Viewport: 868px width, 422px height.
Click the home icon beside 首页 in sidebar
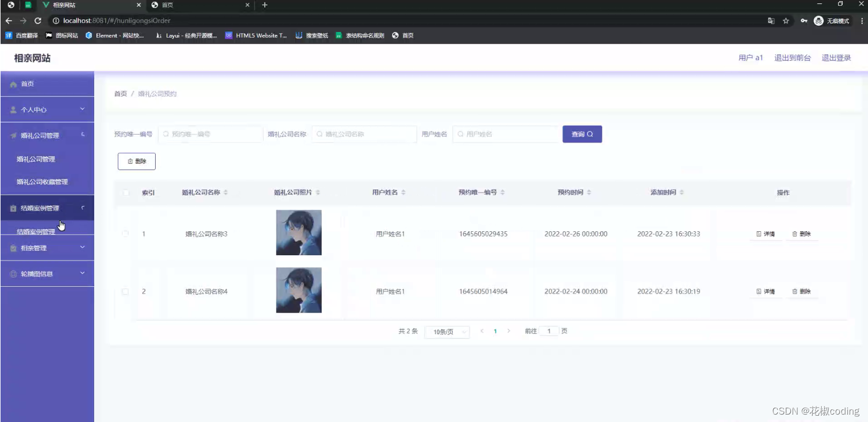[x=13, y=83]
